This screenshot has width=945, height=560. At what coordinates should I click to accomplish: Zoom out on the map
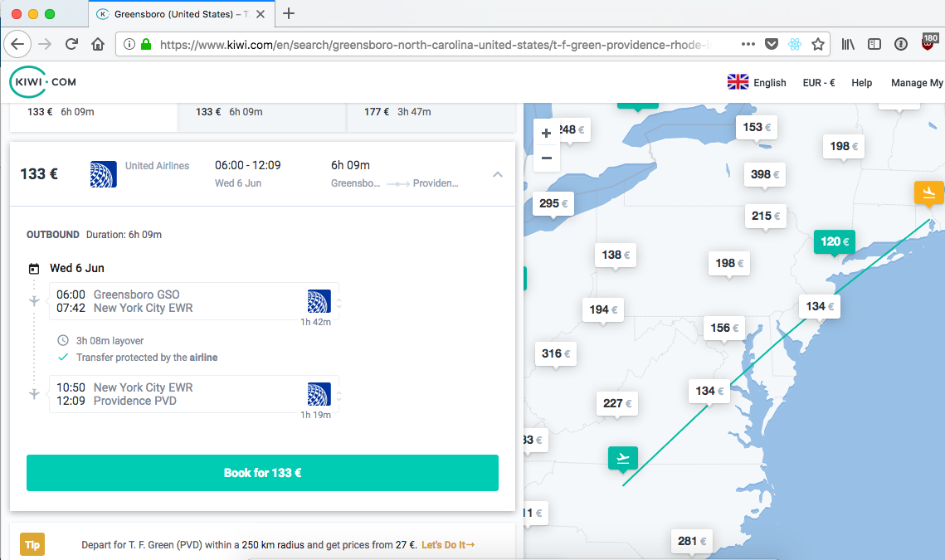[546, 158]
